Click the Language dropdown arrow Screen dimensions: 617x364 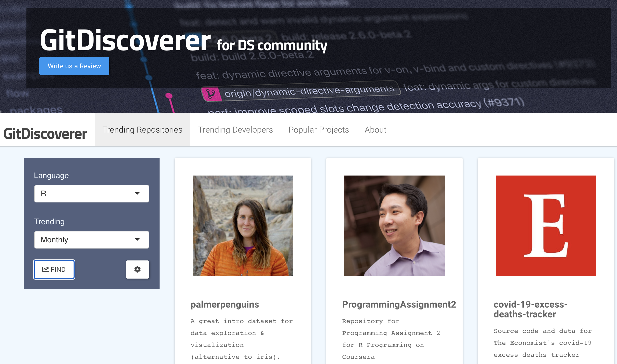tap(137, 193)
